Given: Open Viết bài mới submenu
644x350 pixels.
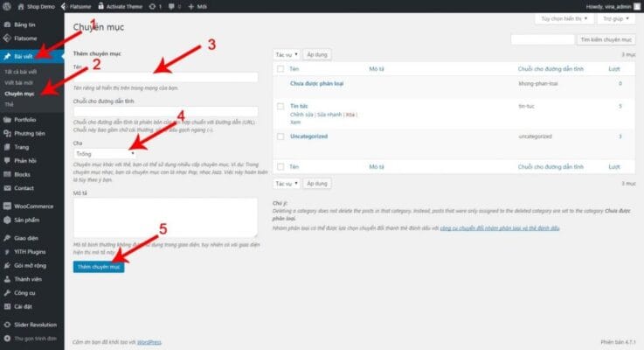Looking at the screenshot, I should (x=19, y=82).
